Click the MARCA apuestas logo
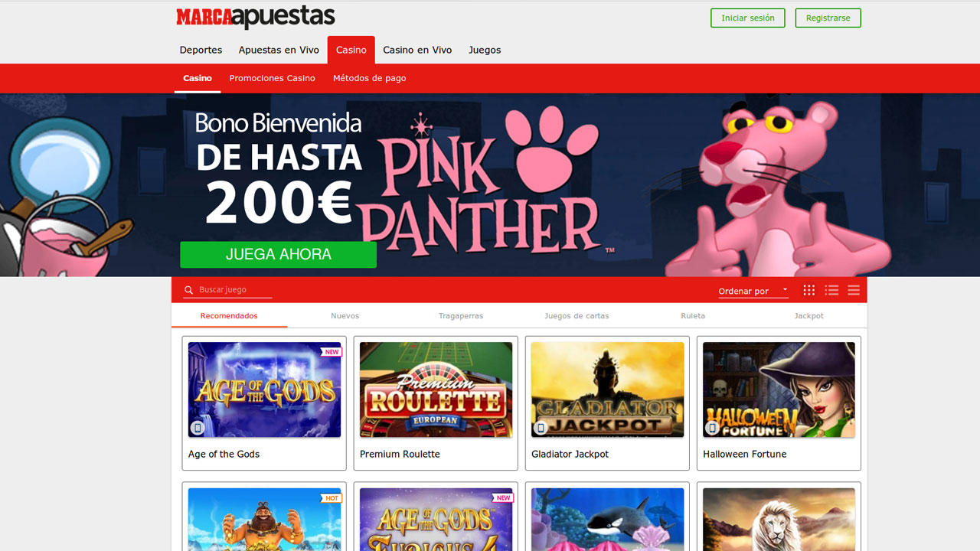Image resolution: width=980 pixels, height=551 pixels. coord(256,17)
